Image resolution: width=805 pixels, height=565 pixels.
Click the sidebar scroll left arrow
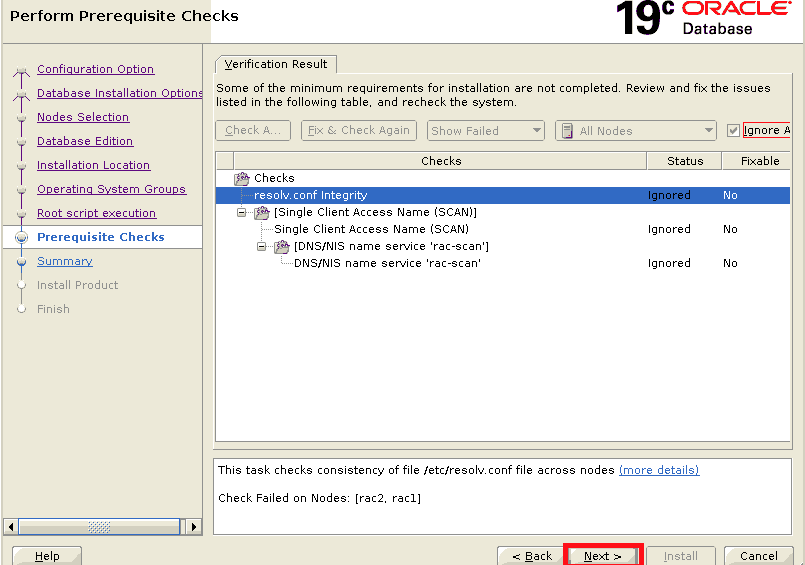point(10,527)
